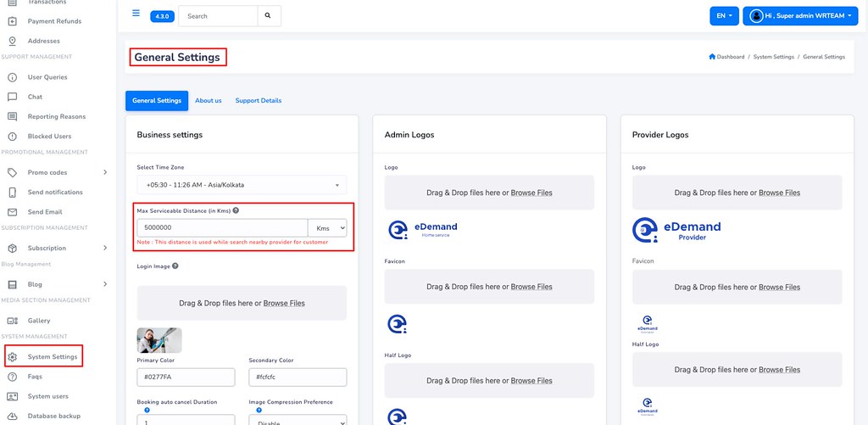Viewport: 868px width, 425px height.
Task: Click the Send Email envelope icon
Action: (12, 212)
